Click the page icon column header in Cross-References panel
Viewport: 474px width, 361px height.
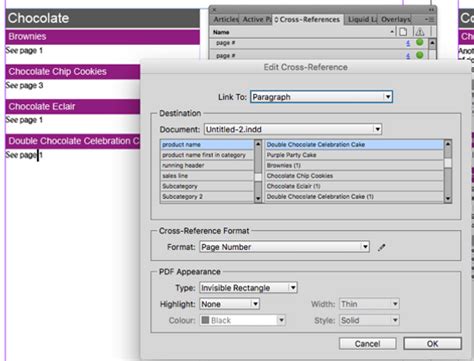[x=403, y=32]
